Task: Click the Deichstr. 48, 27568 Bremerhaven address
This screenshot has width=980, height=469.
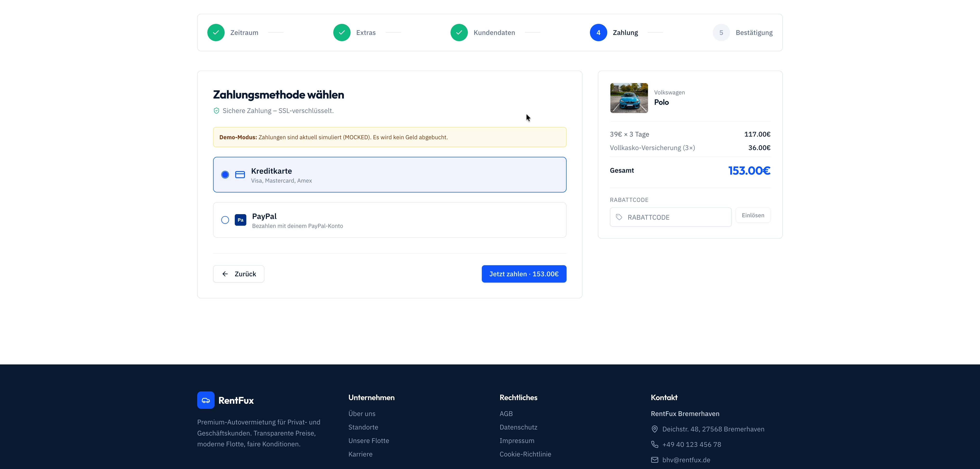Action: click(x=713, y=429)
